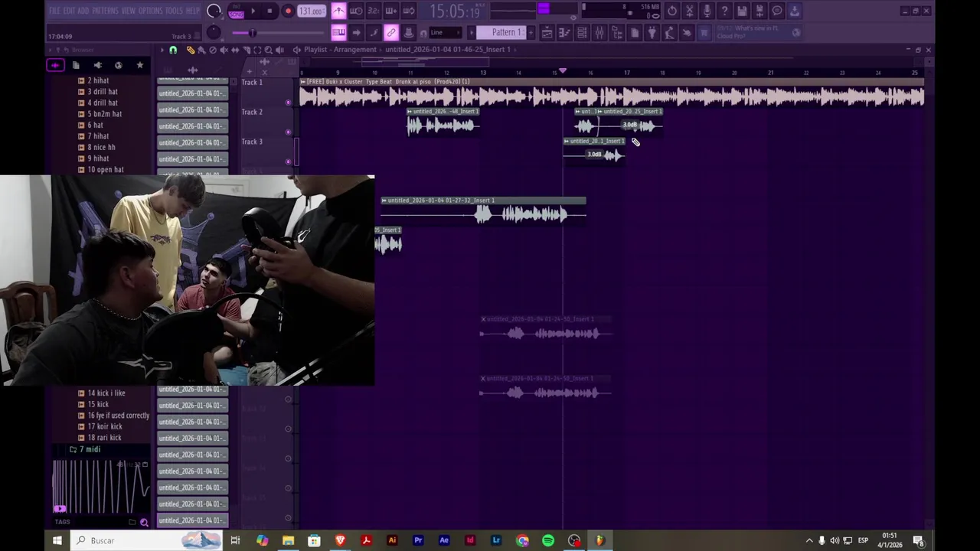
Task: Select '16 fye if used correctly' sample
Action: [x=118, y=416]
